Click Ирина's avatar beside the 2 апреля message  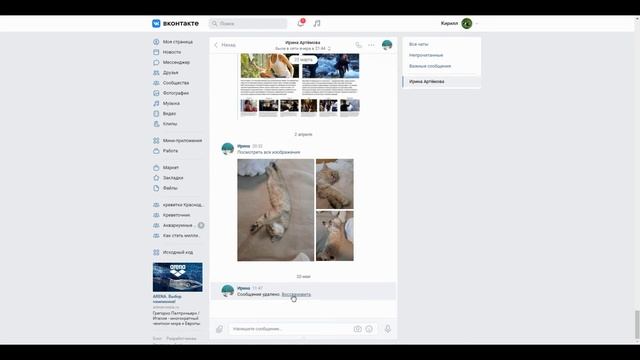227,149
